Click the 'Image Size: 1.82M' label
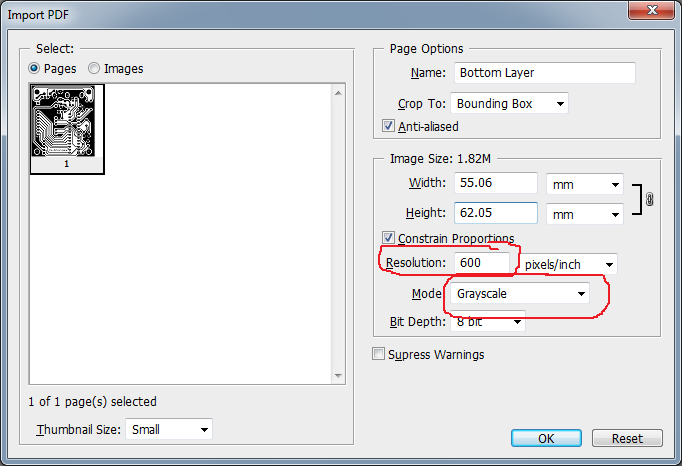This screenshot has height=466, width=682. [440, 159]
